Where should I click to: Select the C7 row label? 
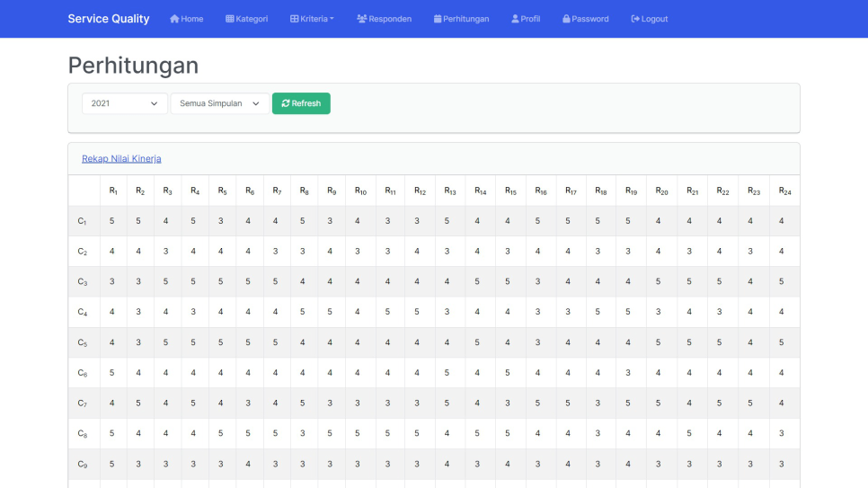point(82,404)
